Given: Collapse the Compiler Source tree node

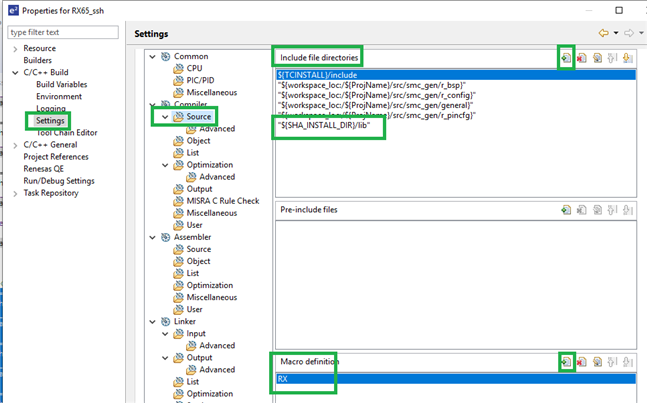Looking at the screenshot, I should tap(166, 117).
